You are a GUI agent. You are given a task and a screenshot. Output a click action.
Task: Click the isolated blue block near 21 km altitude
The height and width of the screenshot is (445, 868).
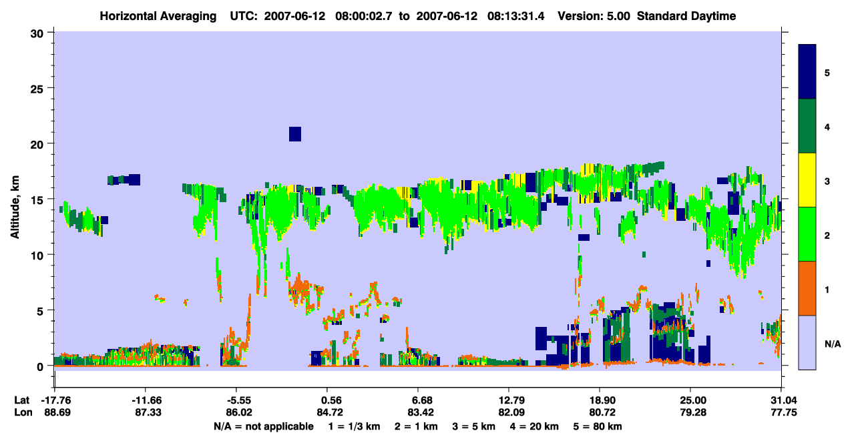[295, 134]
